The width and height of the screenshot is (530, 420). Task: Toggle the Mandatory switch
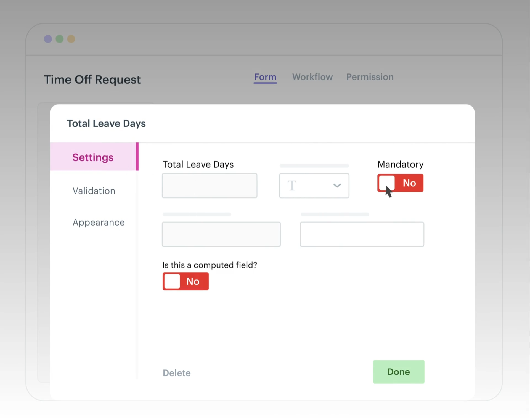[400, 183]
